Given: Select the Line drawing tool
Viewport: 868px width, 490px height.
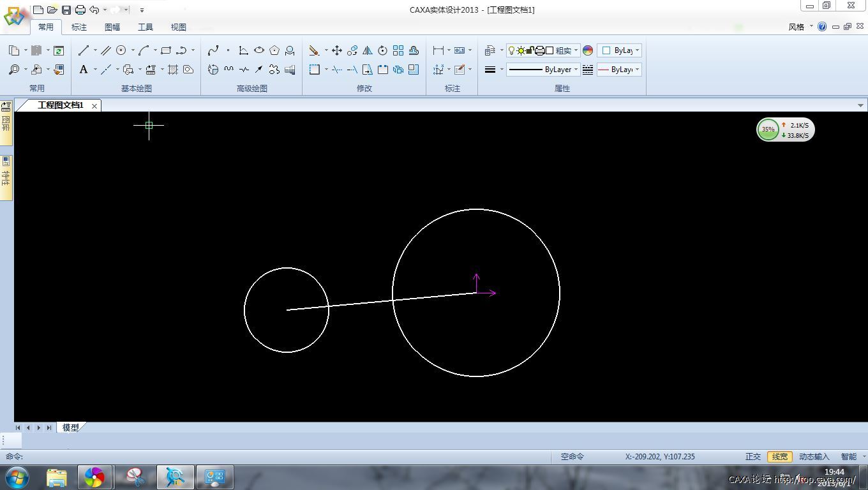Looking at the screenshot, I should coord(84,50).
